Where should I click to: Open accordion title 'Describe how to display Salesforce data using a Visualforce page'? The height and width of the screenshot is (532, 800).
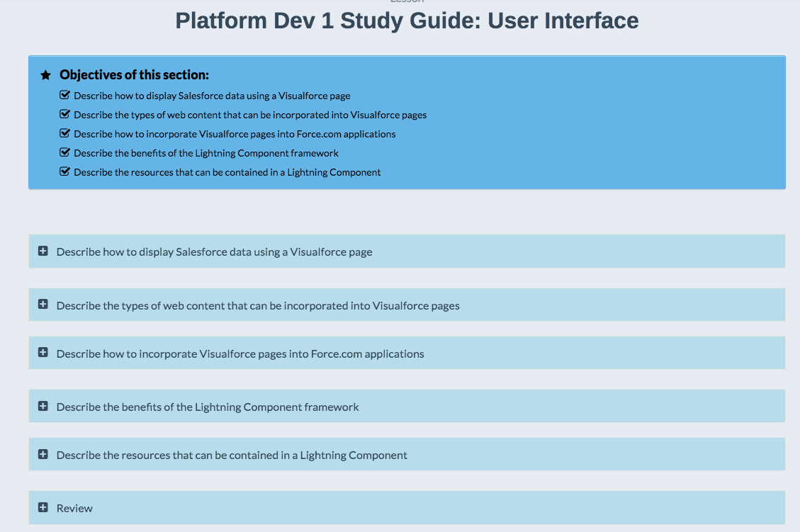pyautogui.click(x=214, y=252)
